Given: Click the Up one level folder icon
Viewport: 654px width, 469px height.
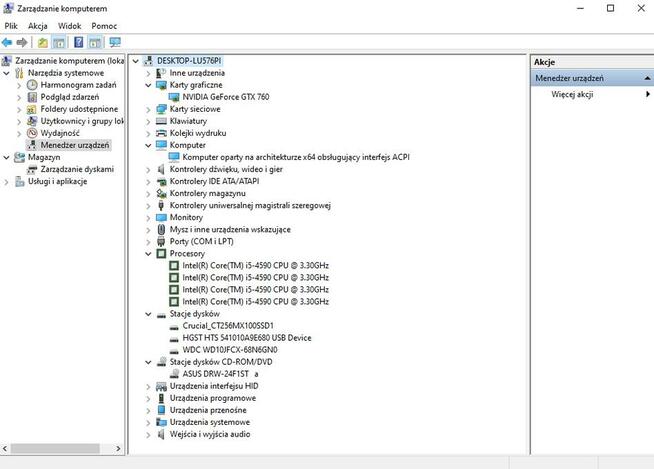Looking at the screenshot, I should coord(43,42).
